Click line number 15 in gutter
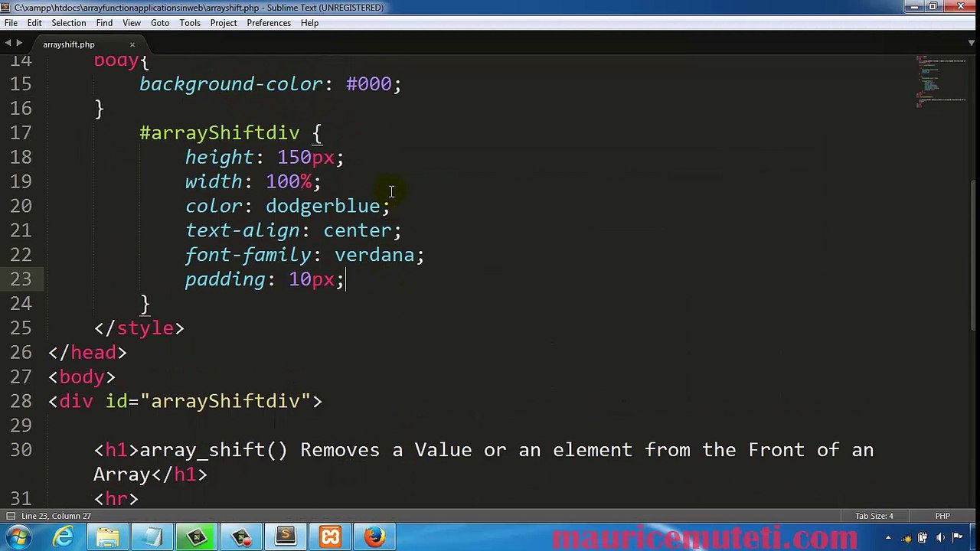Viewport: 980px width, 551px height. point(21,84)
